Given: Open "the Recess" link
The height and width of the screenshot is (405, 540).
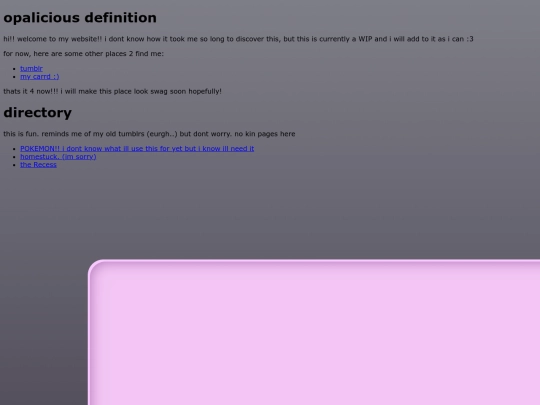Looking at the screenshot, I should [38, 165].
